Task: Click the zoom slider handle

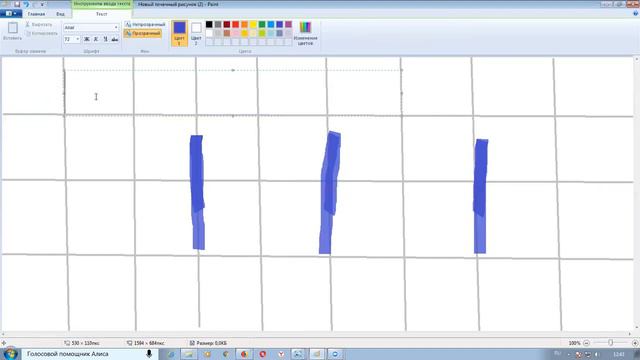Action: pyautogui.click(x=611, y=343)
